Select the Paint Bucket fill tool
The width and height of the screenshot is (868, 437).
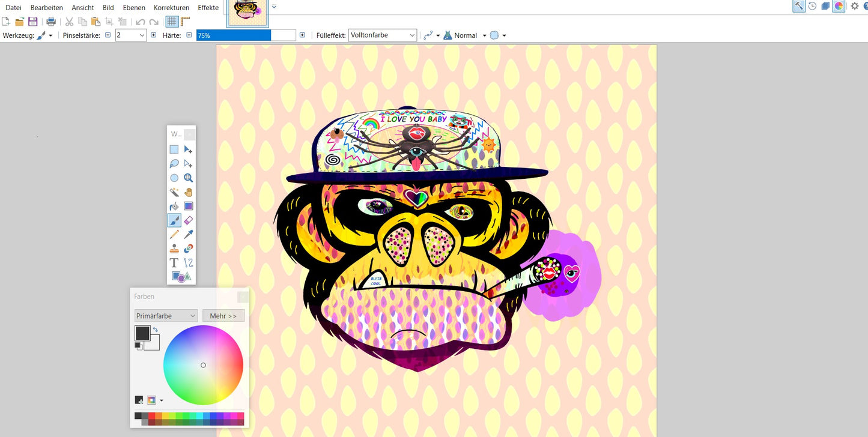pyautogui.click(x=174, y=206)
